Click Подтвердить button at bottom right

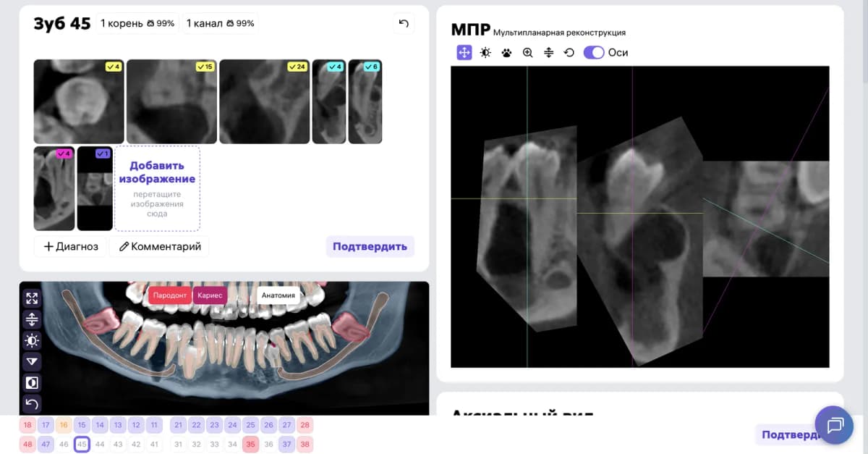coord(791,434)
